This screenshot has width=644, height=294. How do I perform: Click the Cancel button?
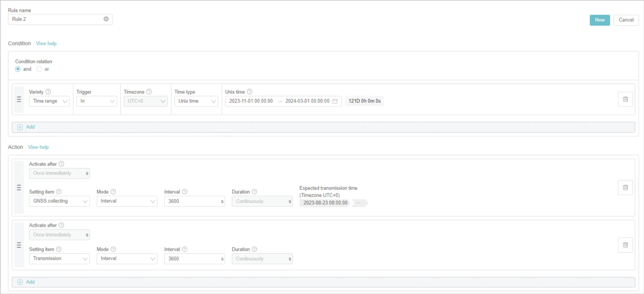click(x=626, y=20)
